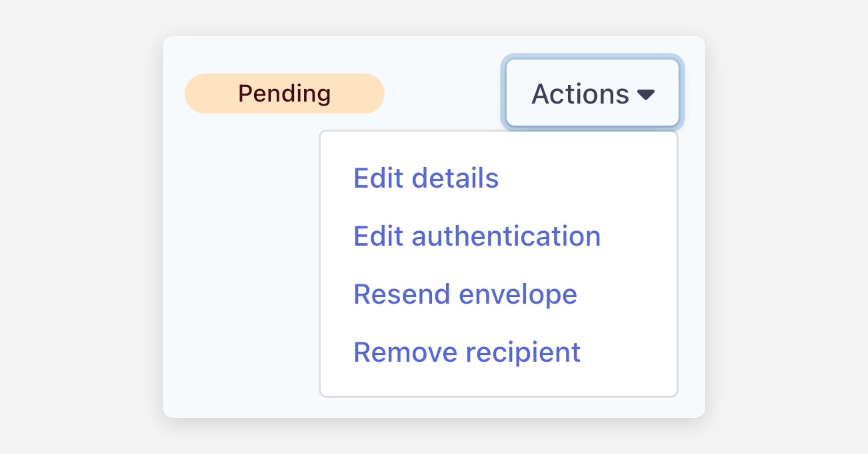Collapse the Actions menu via its triangle
This screenshot has width=868, height=454.
tap(646, 95)
